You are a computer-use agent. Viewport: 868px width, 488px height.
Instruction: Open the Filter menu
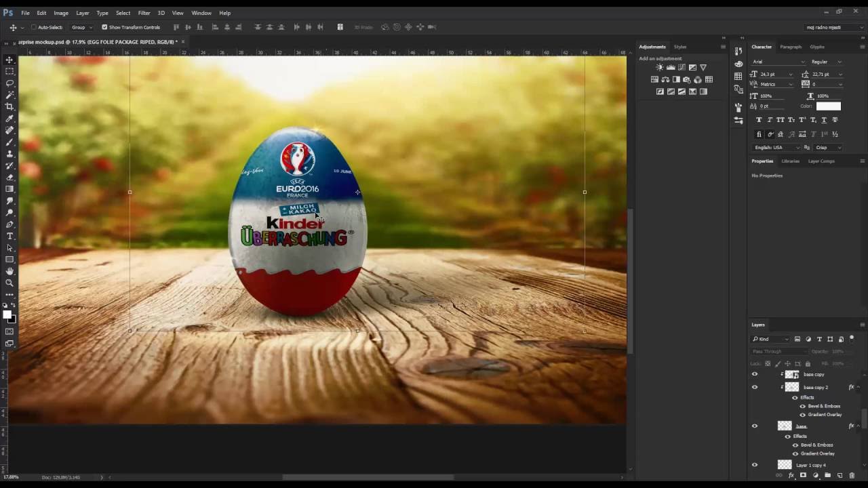tap(144, 13)
